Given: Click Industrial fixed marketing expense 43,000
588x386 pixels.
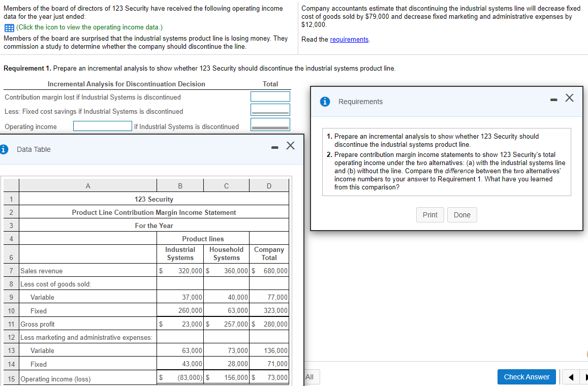Looking at the screenshot, I should click(192, 364).
